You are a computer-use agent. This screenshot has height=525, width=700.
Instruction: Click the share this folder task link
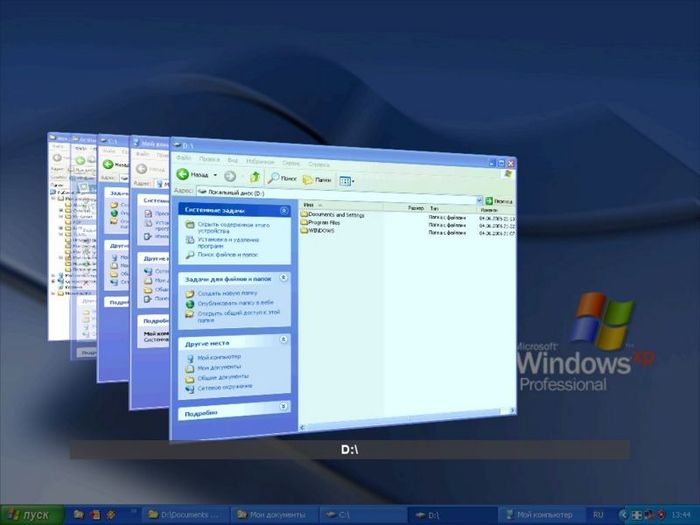coord(238,316)
